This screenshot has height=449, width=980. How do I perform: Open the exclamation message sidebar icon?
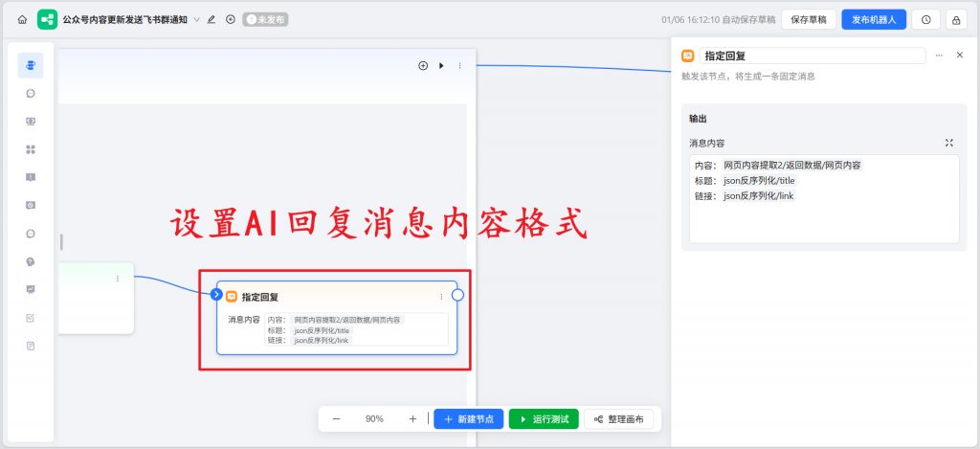point(31,177)
